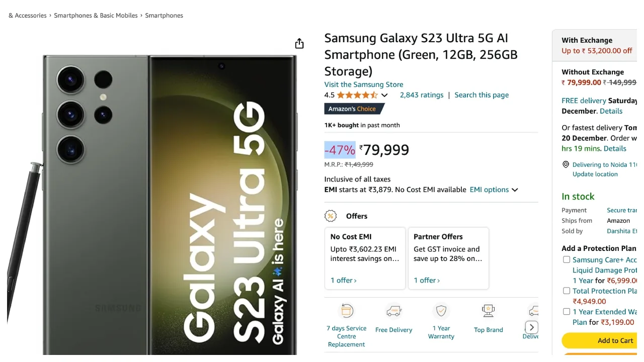
Task: Click the 7 days Service Centre Replacement icon
Action: click(x=347, y=311)
